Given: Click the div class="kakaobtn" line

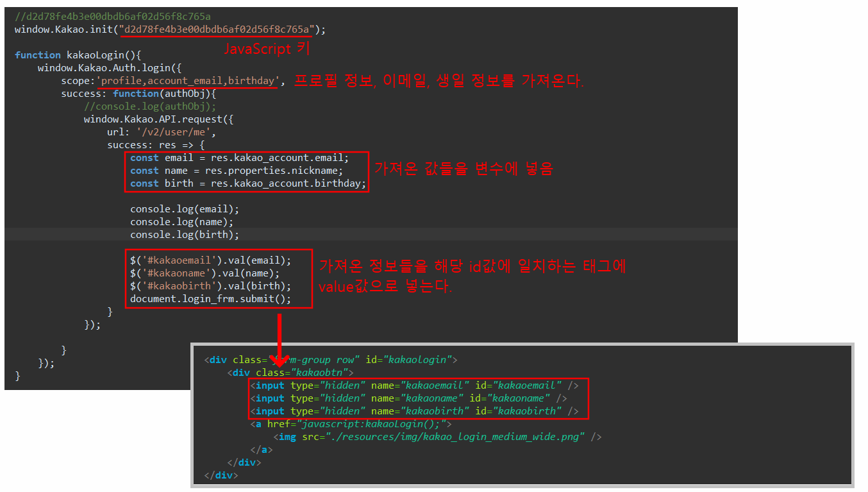Looking at the screenshot, I should pos(290,373).
